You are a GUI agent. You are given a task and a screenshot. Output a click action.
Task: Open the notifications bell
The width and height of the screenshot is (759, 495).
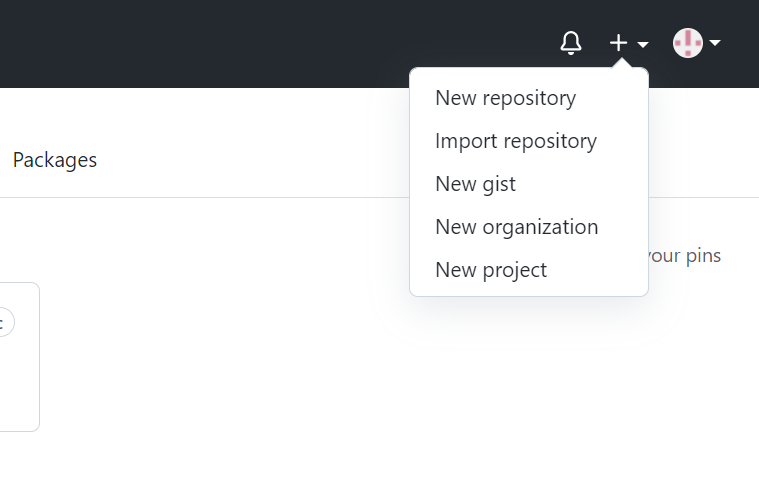tap(571, 43)
